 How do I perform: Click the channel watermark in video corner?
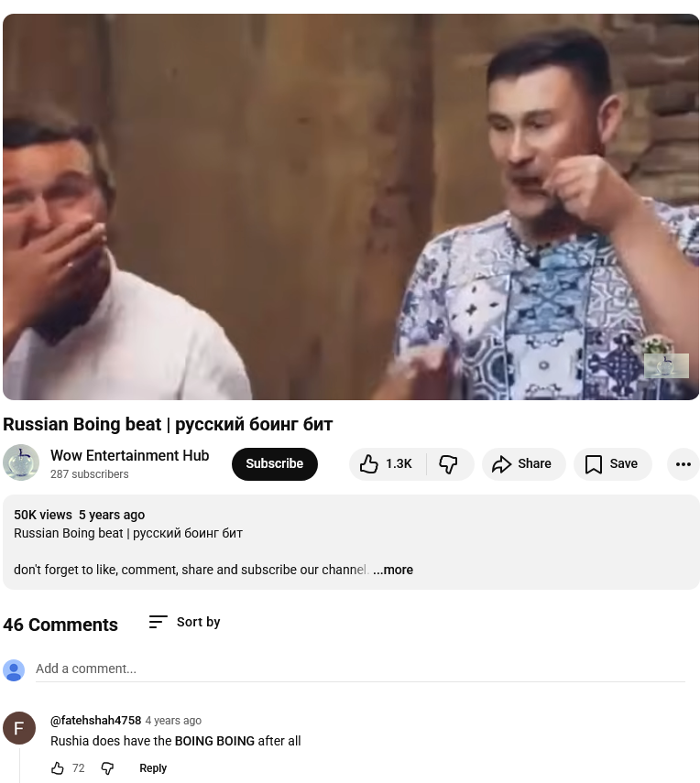(666, 365)
